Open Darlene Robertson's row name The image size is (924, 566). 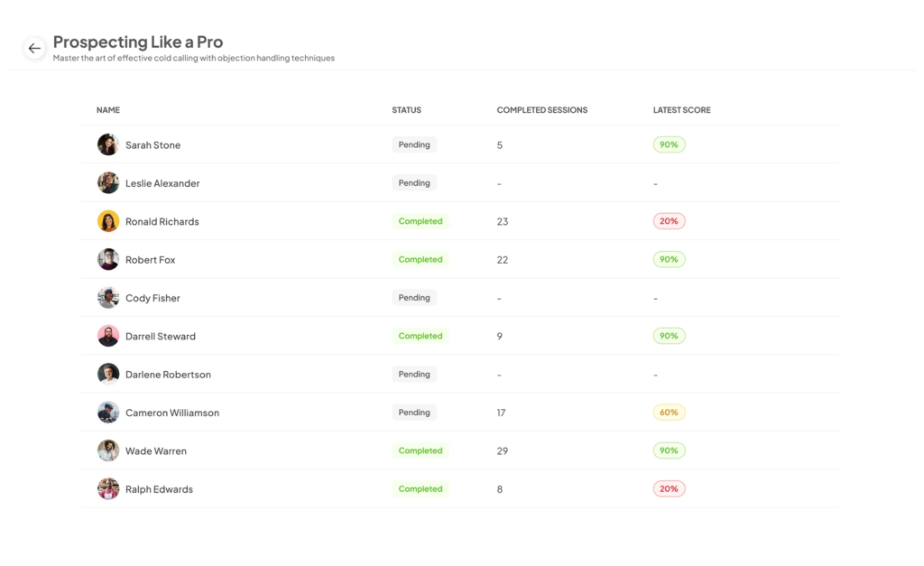[x=168, y=375]
